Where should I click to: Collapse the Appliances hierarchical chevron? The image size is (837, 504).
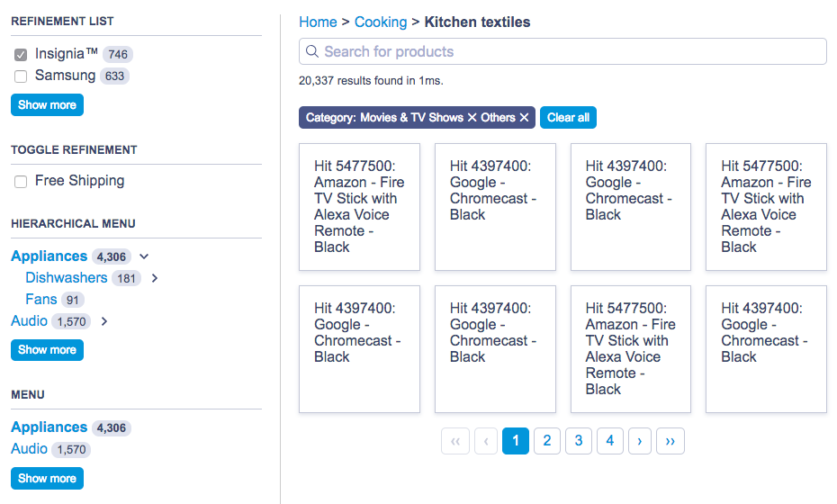[144, 256]
